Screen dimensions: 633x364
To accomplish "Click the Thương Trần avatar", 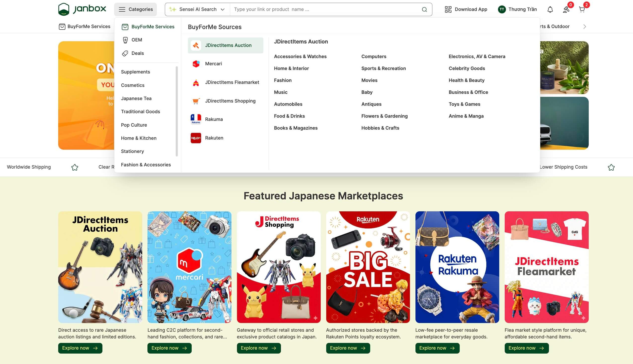I will [x=501, y=9].
